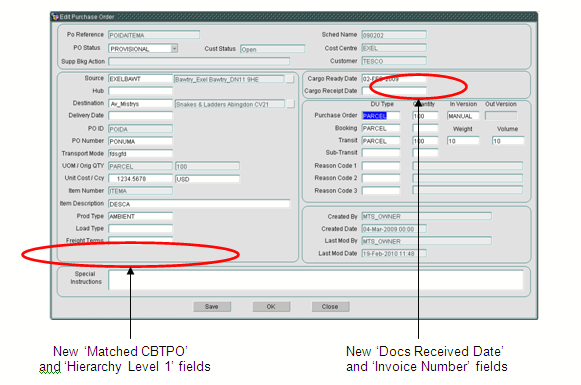
Task: Click the PO ID field
Action: [140, 129]
